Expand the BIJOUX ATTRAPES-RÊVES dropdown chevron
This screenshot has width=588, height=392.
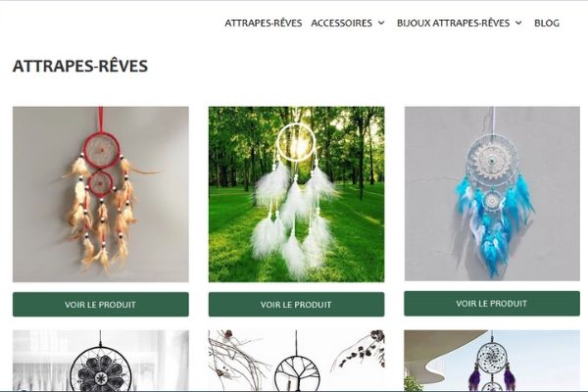[x=518, y=23]
